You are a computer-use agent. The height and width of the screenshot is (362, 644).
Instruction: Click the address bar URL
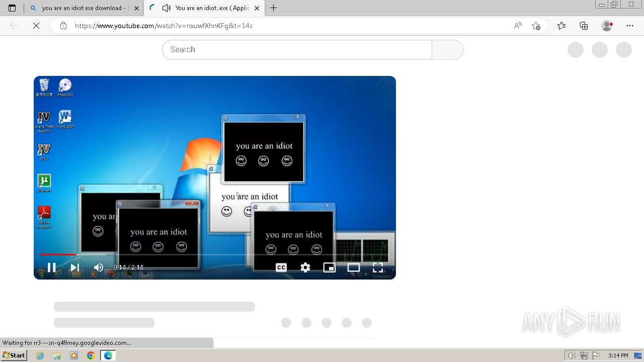point(164,26)
